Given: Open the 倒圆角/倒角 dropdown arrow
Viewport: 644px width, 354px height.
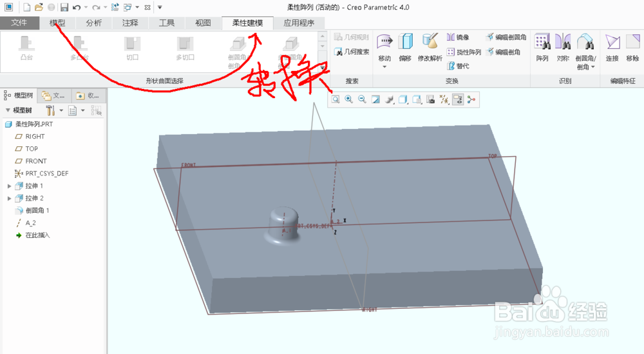Looking at the screenshot, I should click(592, 66).
